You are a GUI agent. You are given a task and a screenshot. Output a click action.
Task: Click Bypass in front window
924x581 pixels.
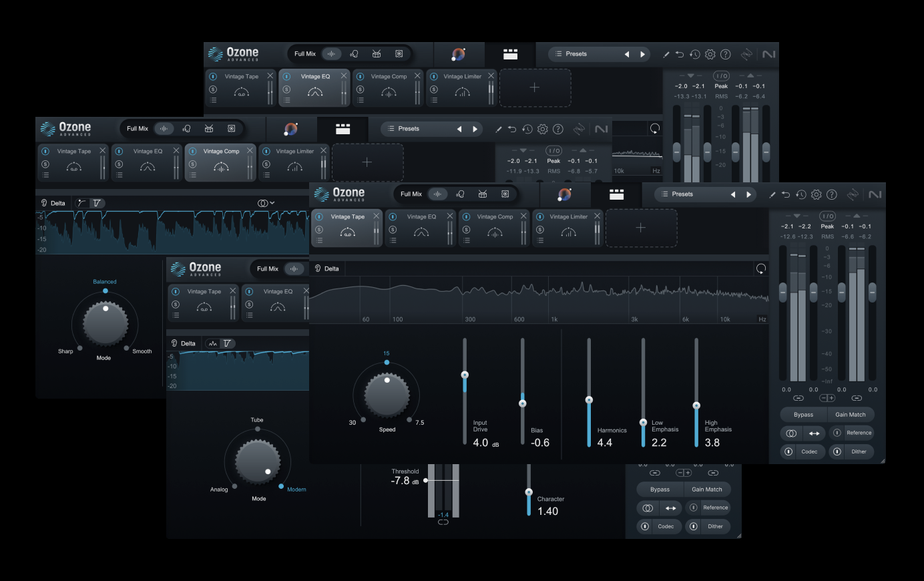point(804,415)
